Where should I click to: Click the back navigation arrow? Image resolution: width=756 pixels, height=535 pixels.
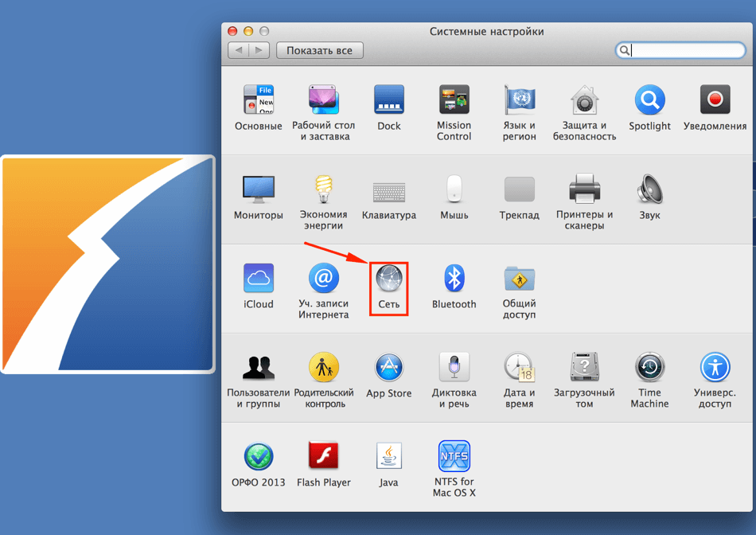coord(239,50)
